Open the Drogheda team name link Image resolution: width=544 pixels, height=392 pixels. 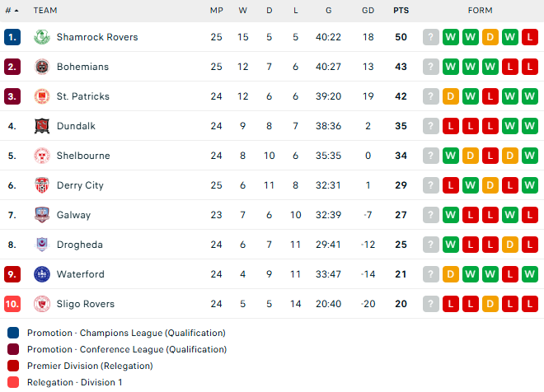[x=80, y=245]
